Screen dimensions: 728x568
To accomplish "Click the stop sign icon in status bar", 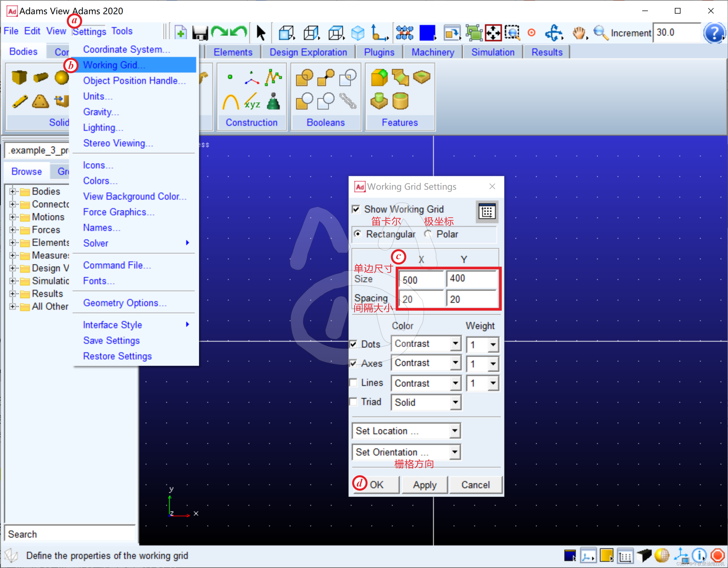I will click(x=717, y=556).
